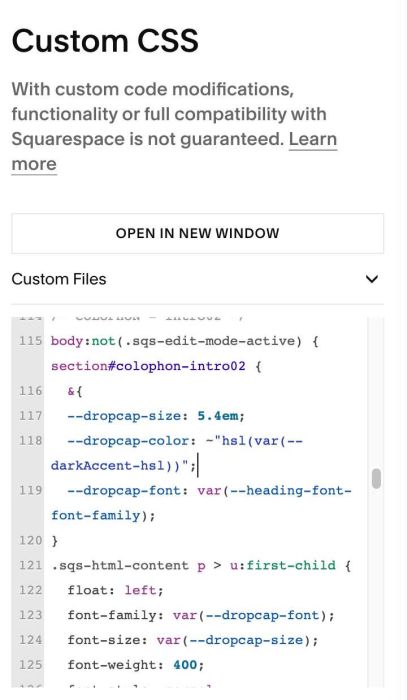Screen dimensions: 407x700
Task: Click line number 122 in gutter
Action: click(x=30, y=590)
